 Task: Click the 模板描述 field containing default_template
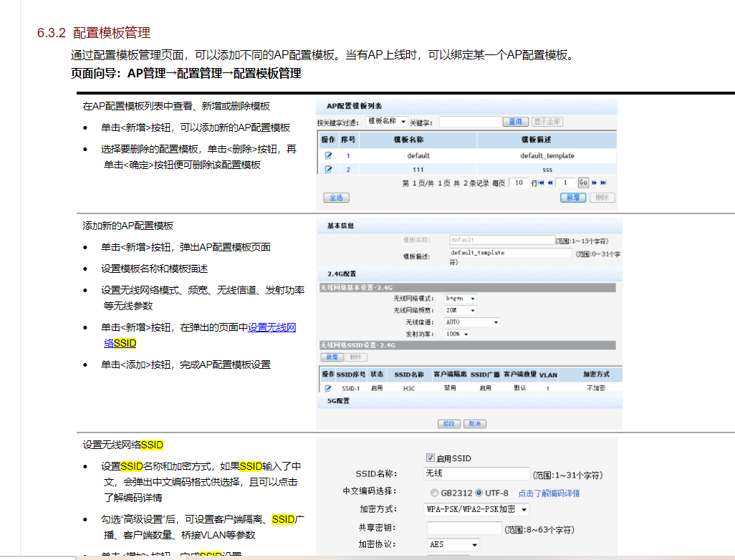coord(510,253)
